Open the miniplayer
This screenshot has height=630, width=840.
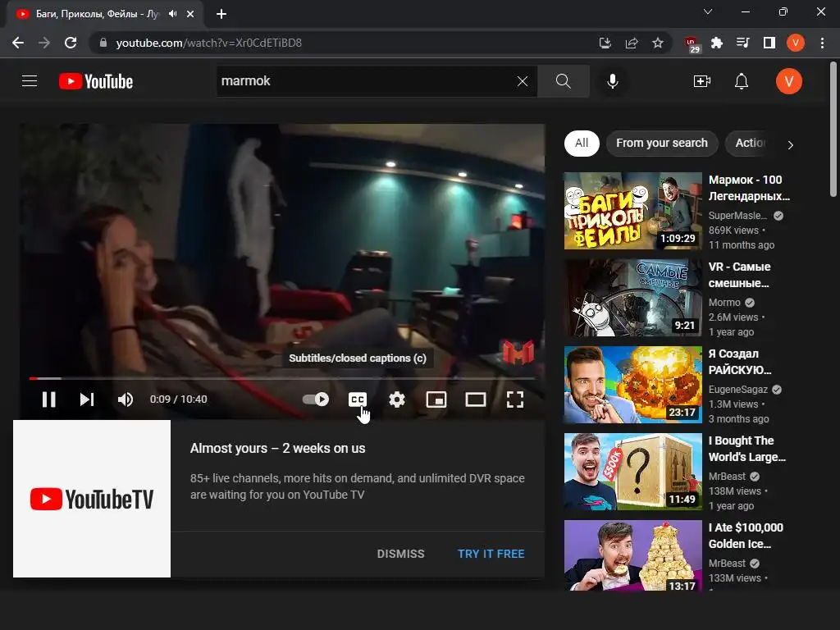click(436, 399)
